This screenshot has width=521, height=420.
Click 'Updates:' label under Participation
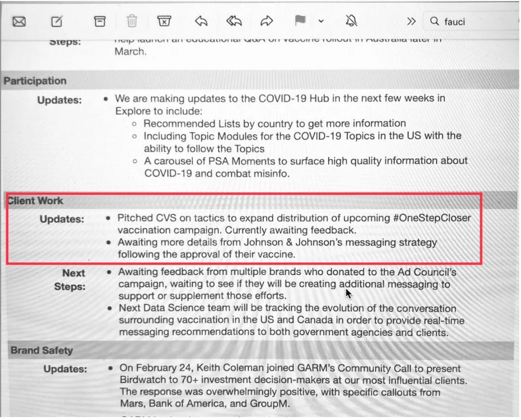[x=59, y=100]
